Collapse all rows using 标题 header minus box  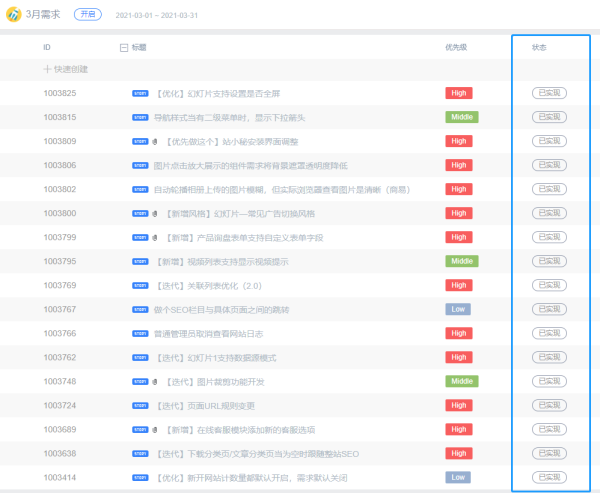click(x=124, y=47)
